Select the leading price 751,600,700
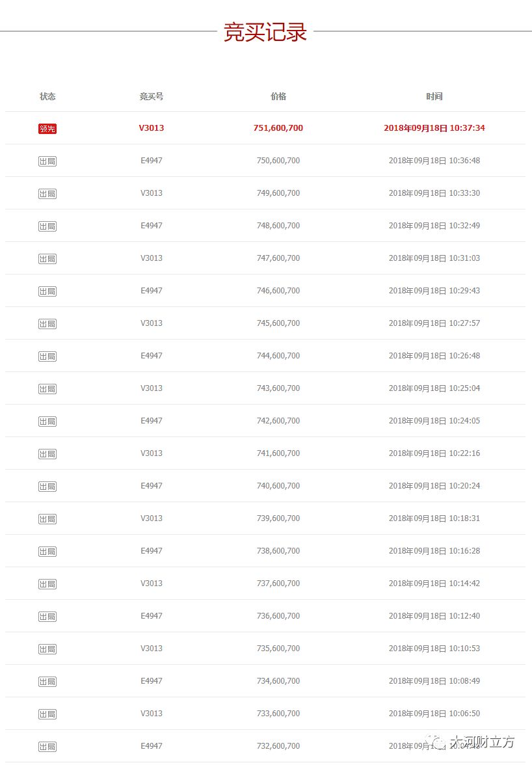Viewport: 532px width, 765px height. 278,128
